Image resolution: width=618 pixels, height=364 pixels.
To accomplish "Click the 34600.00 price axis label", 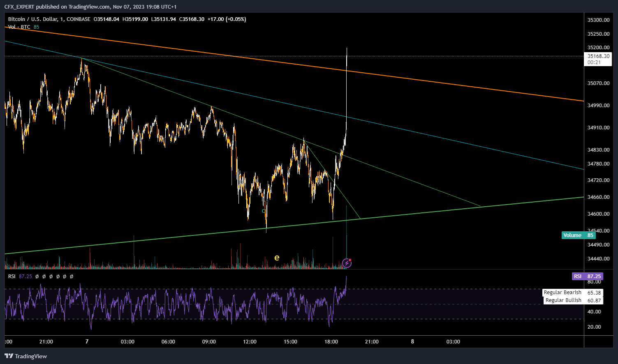I will (599, 214).
